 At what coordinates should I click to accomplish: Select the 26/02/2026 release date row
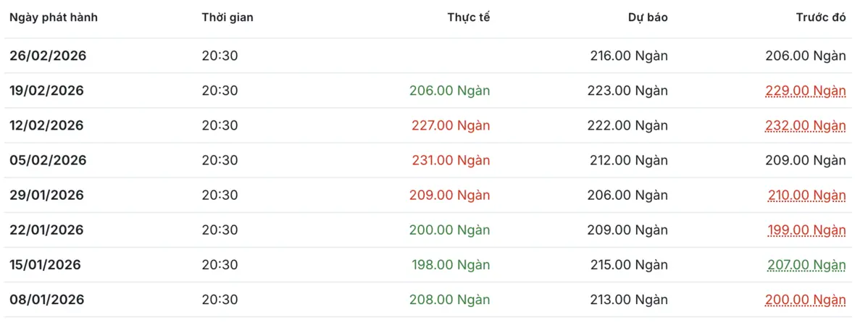point(48,56)
